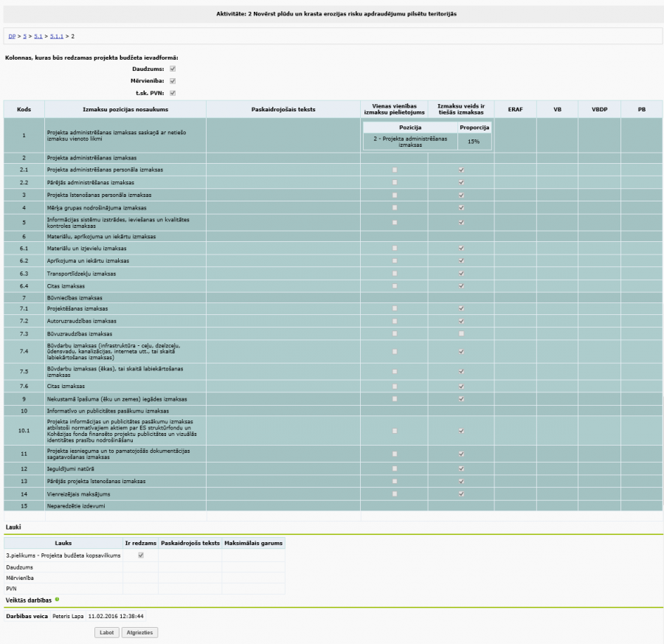Toggle unit cost checkbox for Transportlīdzekļu izmaksas
664x644 pixels.
tap(395, 273)
